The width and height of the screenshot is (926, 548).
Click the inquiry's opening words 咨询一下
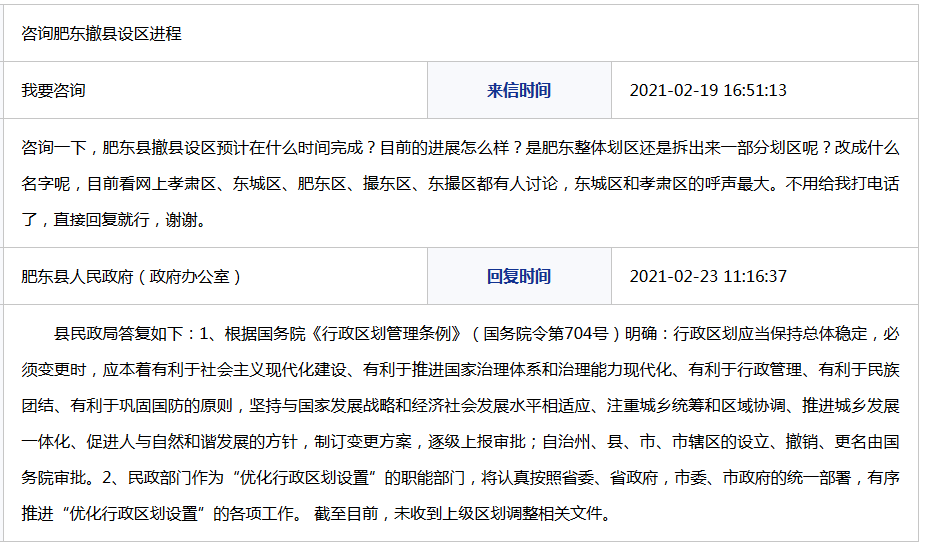pos(54,148)
